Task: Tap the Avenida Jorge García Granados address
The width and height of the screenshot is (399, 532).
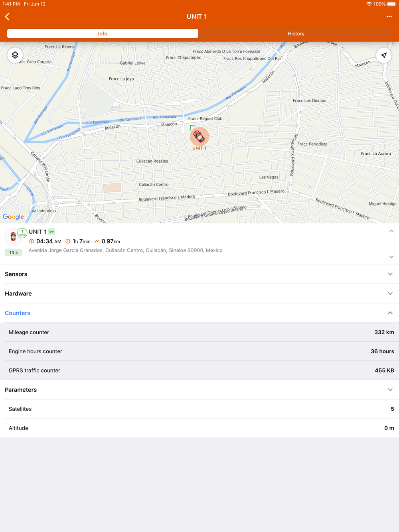Action: click(x=126, y=250)
